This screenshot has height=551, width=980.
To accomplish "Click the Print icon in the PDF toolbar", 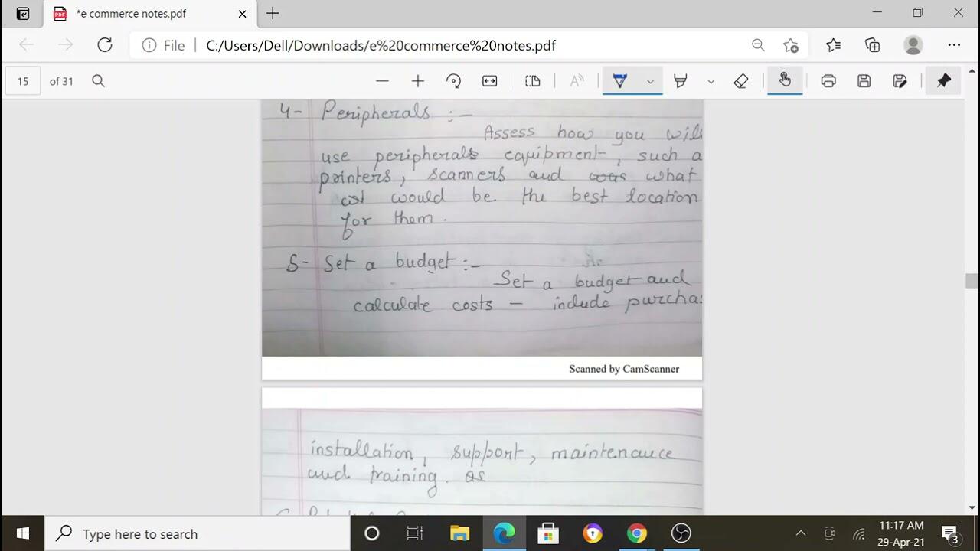I will [828, 80].
